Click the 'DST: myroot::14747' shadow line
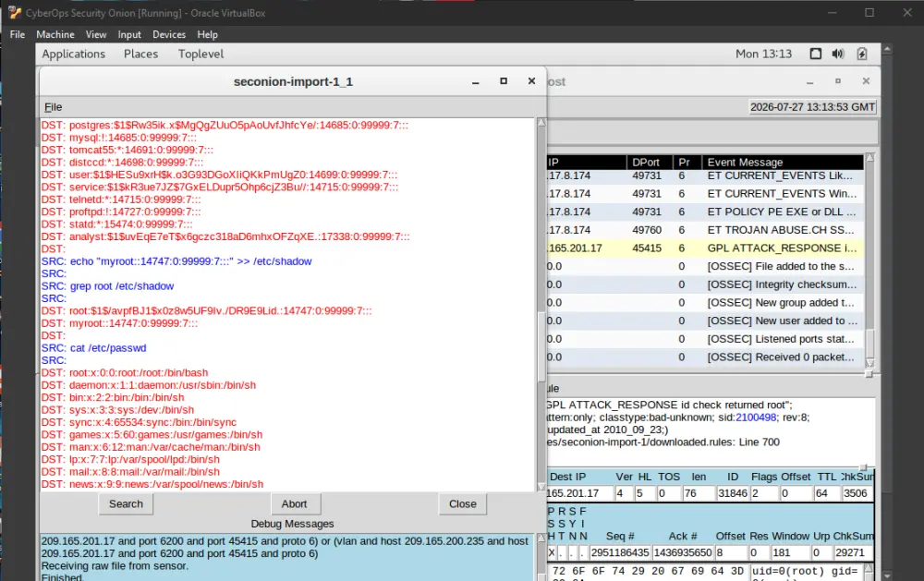 tap(119, 323)
